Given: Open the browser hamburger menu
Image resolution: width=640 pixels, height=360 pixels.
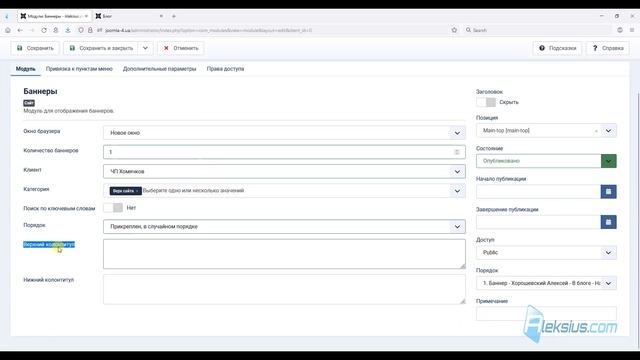Looking at the screenshot, I should 632,30.
